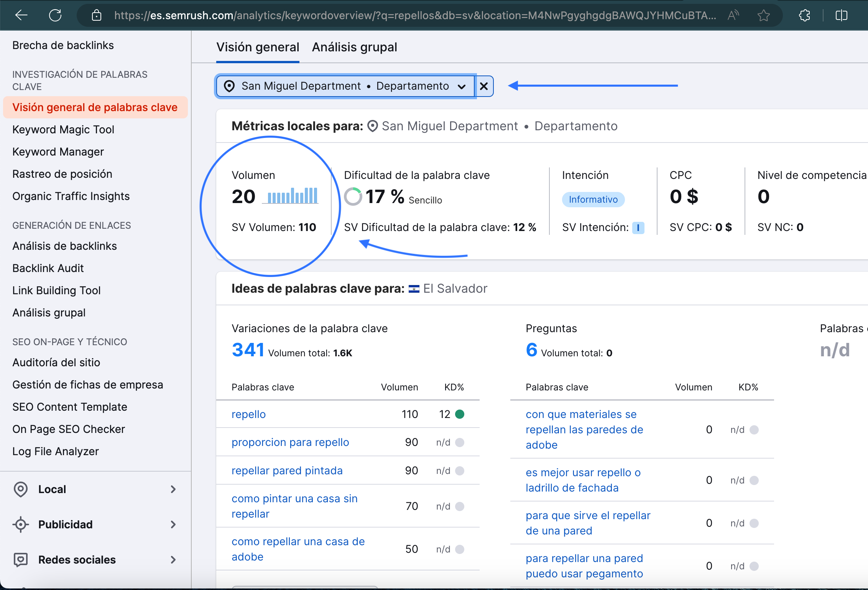Click the Redes sociales sidebar icon
The image size is (868, 590).
click(21, 560)
